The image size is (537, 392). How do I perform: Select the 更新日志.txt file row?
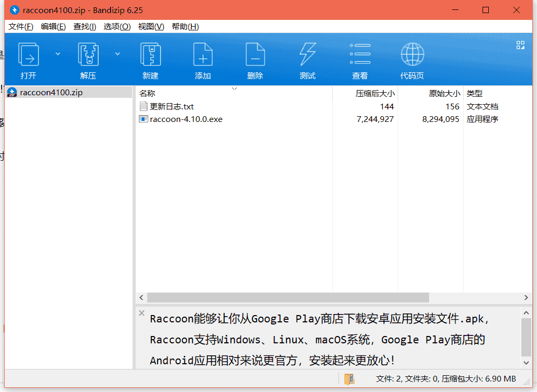tap(334, 107)
